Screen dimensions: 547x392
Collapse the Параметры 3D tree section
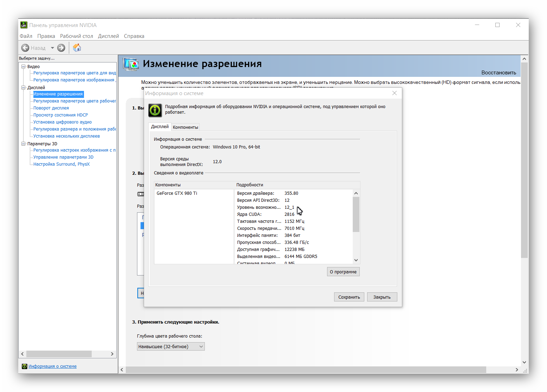click(24, 144)
